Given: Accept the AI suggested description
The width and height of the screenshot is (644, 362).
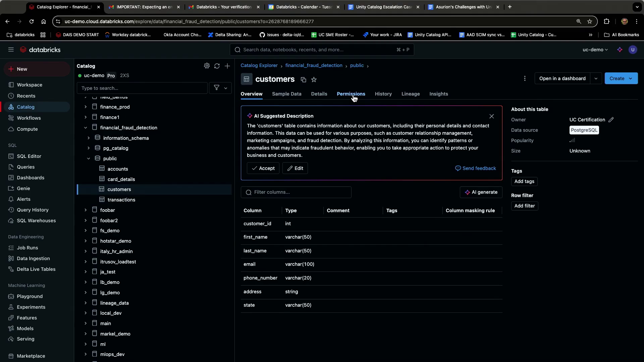Looking at the screenshot, I should (x=263, y=168).
